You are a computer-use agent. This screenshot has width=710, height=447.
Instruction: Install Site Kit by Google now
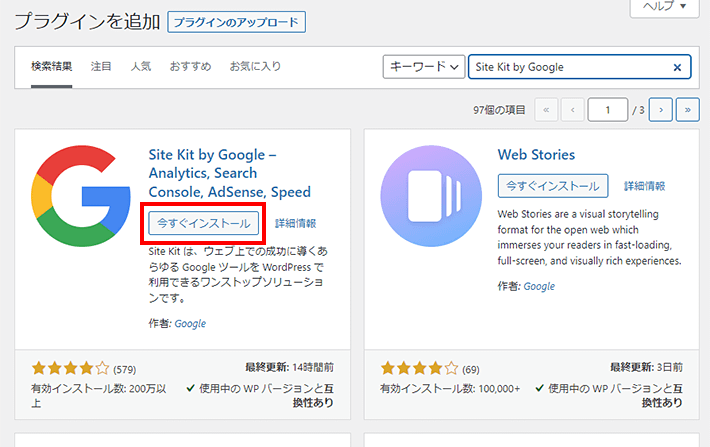[204, 223]
